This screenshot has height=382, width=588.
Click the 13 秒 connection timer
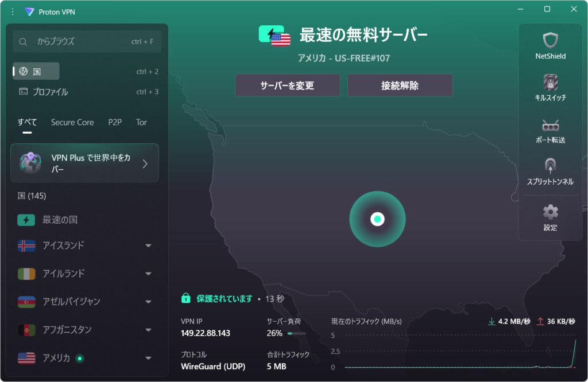pos(275,299)
